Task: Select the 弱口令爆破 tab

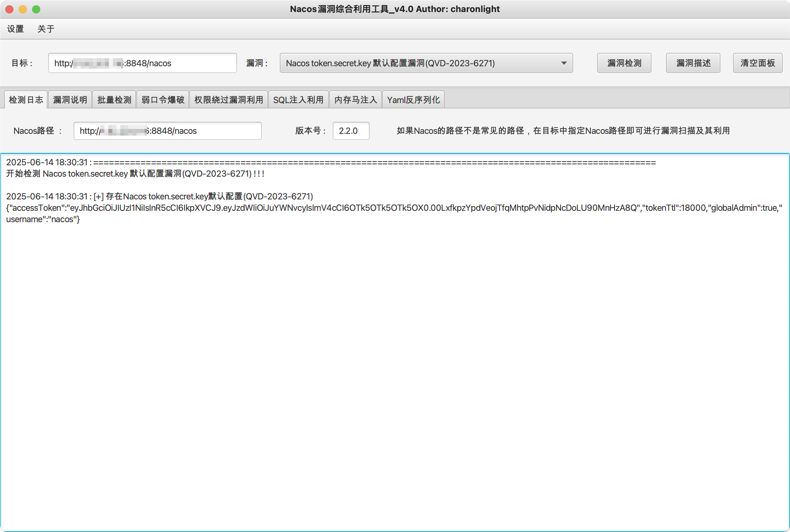Action: click(x=163, y=100)
